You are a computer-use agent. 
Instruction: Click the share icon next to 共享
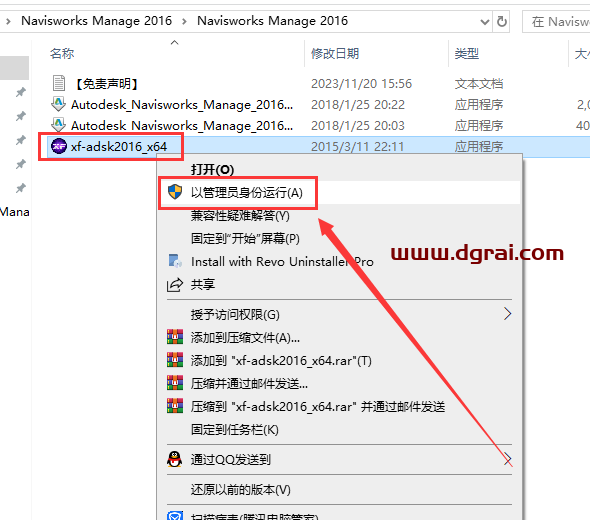(175, 284)
